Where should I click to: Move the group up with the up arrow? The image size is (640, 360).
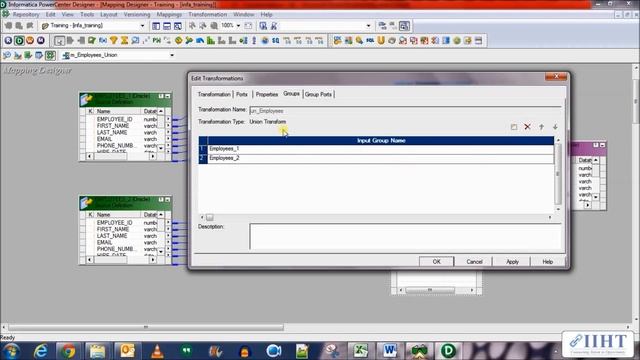pyautogui.click(x=541, y=127)
